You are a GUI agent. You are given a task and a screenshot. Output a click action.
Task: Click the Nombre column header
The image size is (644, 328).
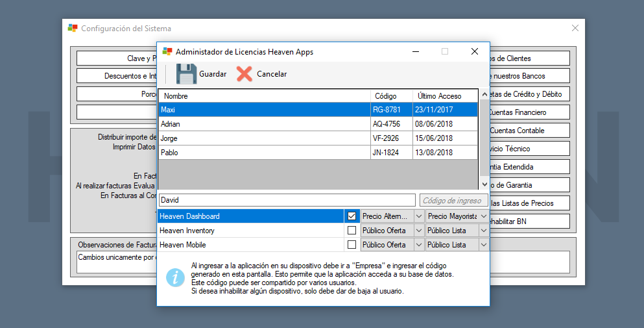pos(265,96)
